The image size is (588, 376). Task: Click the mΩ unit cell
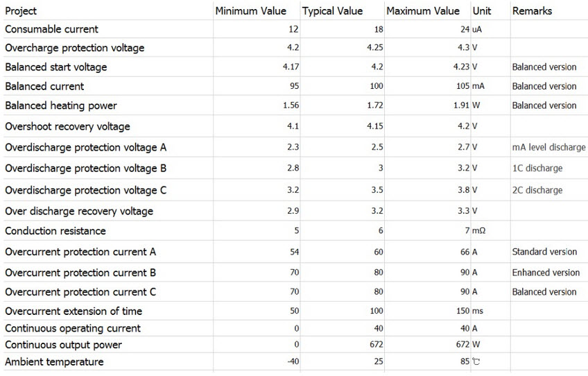478,231
